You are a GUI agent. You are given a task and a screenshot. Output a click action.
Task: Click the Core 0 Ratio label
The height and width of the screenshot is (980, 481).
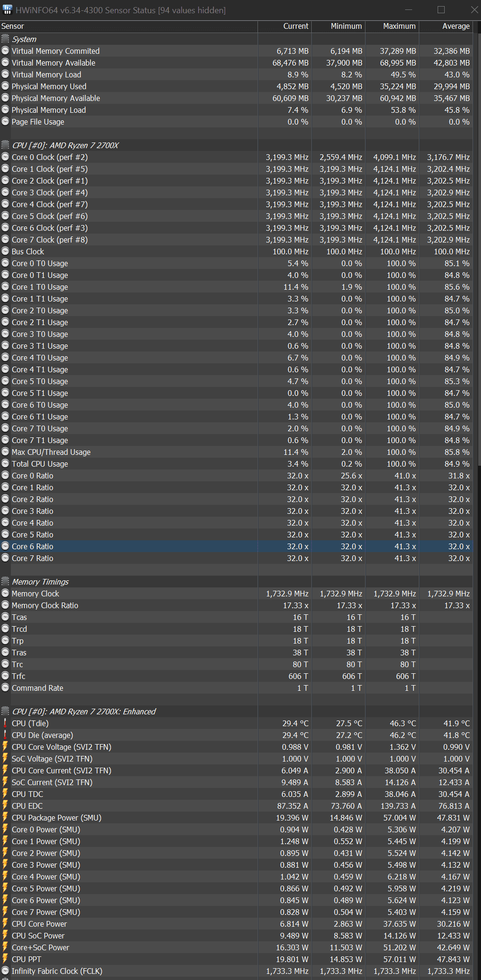[33, 476]
